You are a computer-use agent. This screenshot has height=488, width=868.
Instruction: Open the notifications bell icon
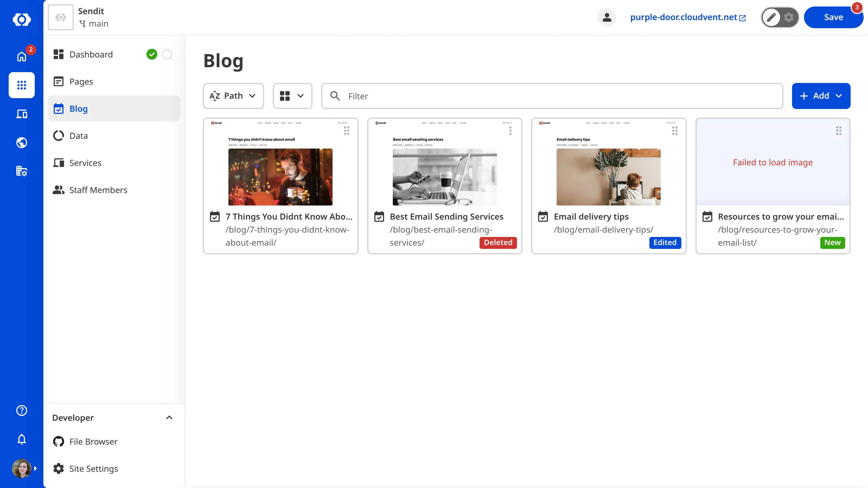click(x=22, y=439)
